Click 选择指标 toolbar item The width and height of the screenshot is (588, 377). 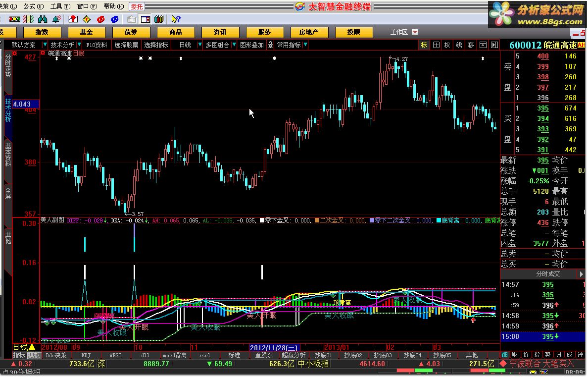(x=156, y=45)
